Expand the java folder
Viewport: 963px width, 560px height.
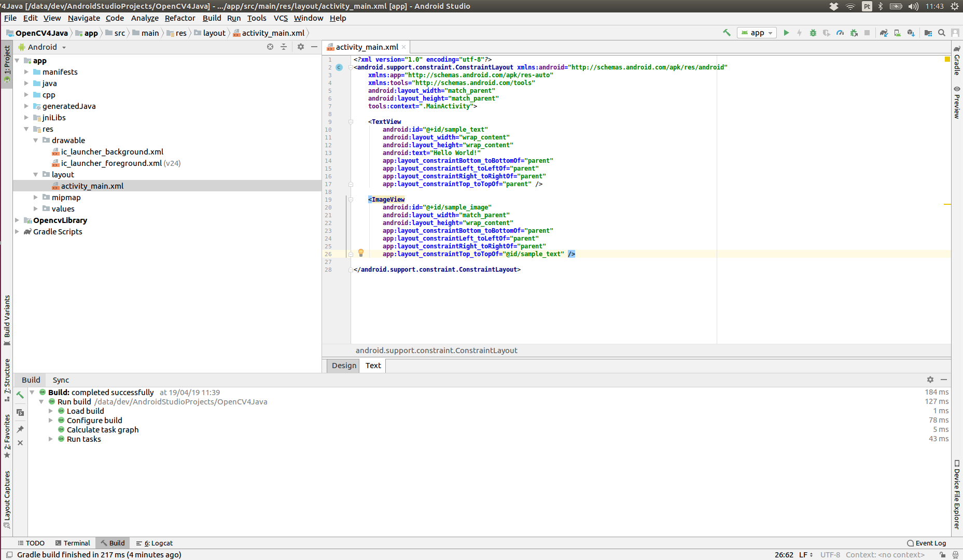coord(26,83)
